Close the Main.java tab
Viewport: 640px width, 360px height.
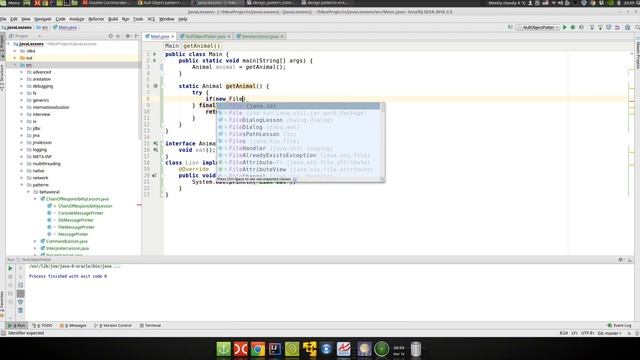coord(173,36)
